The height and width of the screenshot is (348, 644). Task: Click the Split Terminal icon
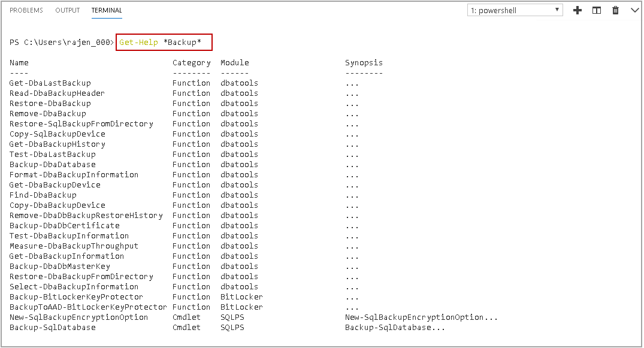pyautogui.click(x=597, y=10)
